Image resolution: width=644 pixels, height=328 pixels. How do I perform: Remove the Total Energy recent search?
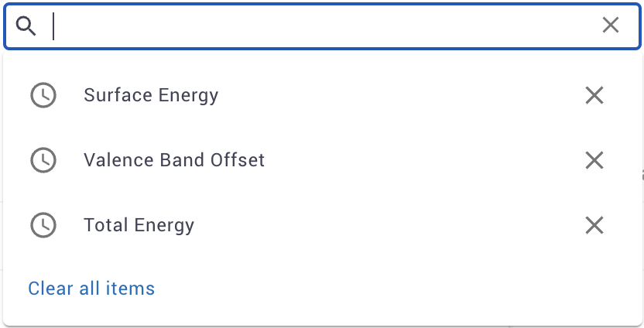coord(594,225)
